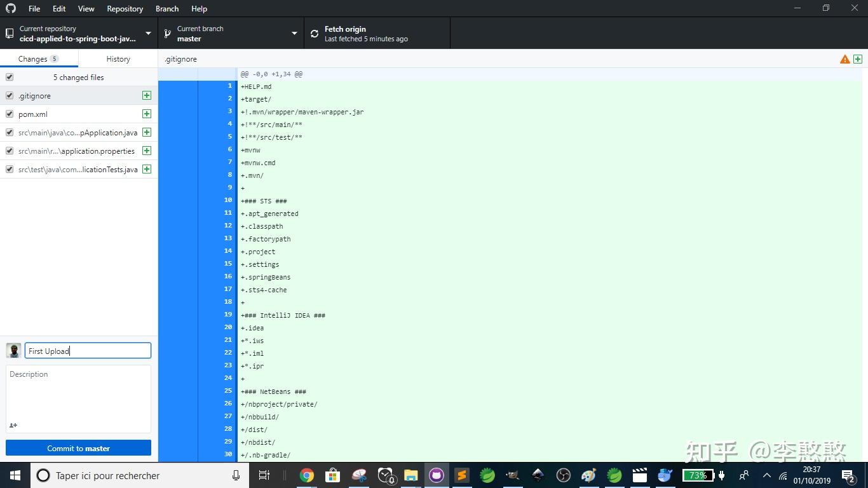Open the add co-authors icon below Description
The height and width of the screenshot is (488, 868).
(x=13, y=425)
